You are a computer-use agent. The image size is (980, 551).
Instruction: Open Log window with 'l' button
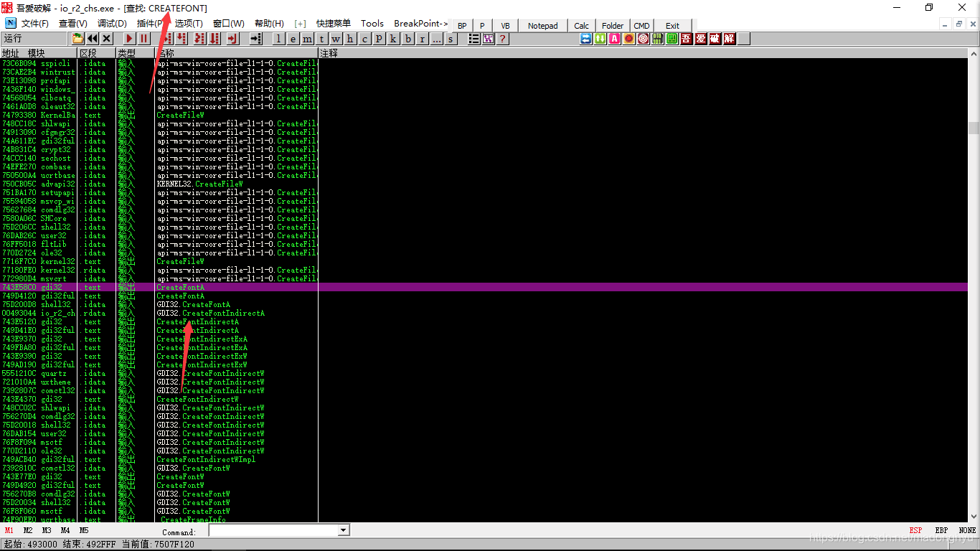point(279,39)
